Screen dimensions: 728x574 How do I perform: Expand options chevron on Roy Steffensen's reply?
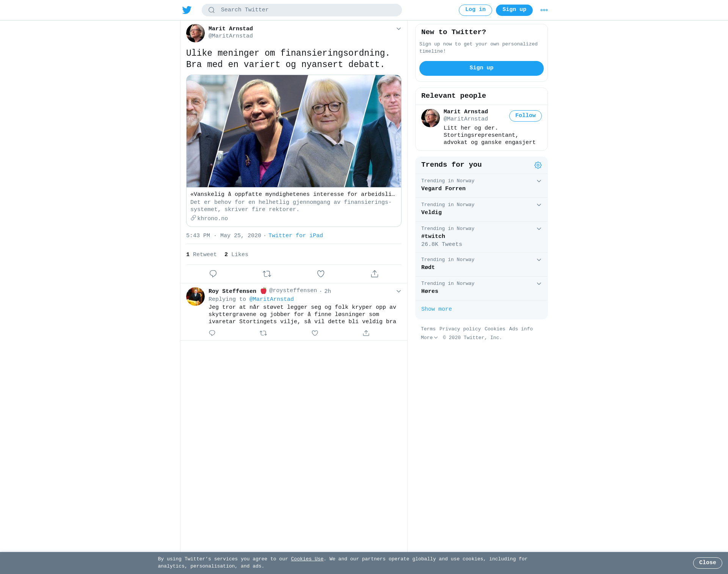tap(399, 291)
